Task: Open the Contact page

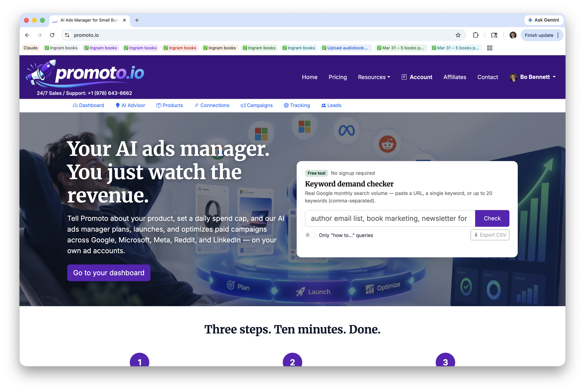Action: click(487, 77)
